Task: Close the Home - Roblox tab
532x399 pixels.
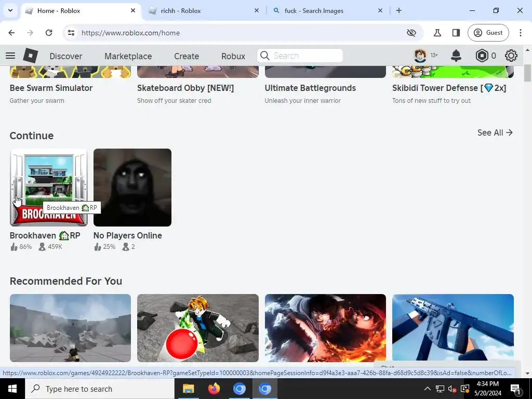Action: (133, 10)
